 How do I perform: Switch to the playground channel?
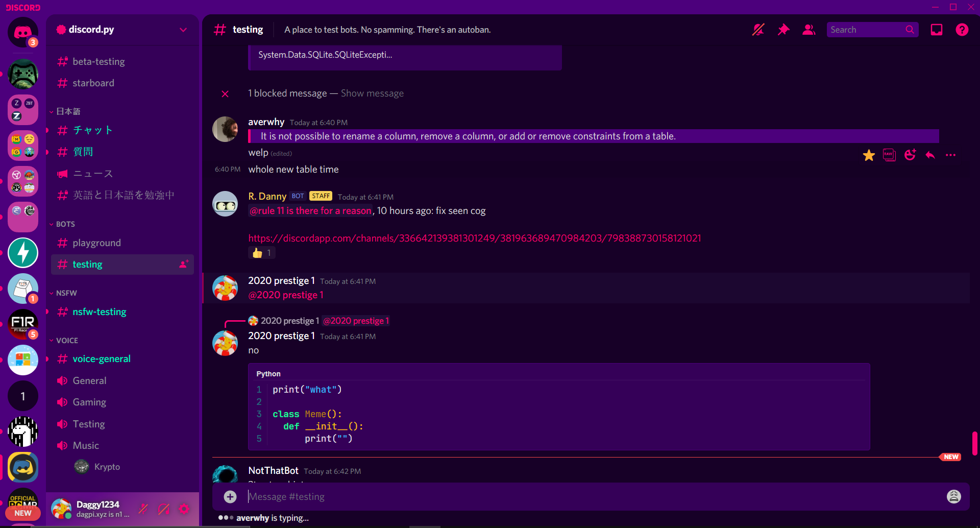96,243
